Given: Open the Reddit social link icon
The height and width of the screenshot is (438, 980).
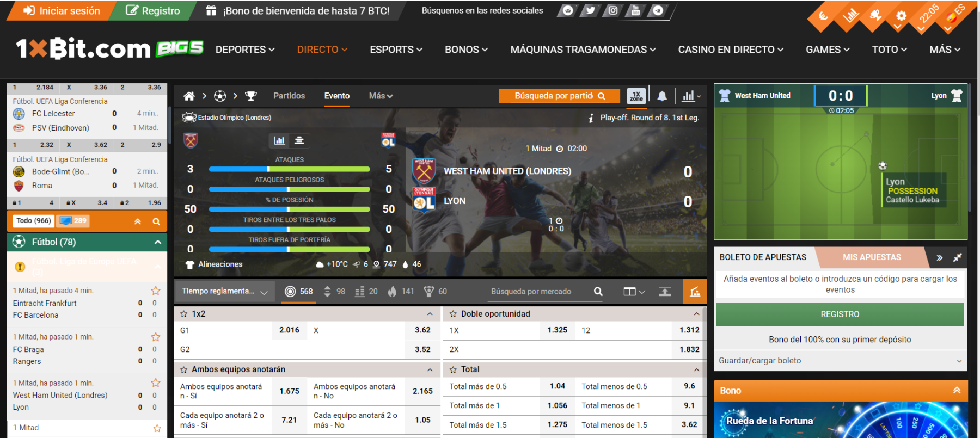Looking at the screenshot, I should point(568,10).
